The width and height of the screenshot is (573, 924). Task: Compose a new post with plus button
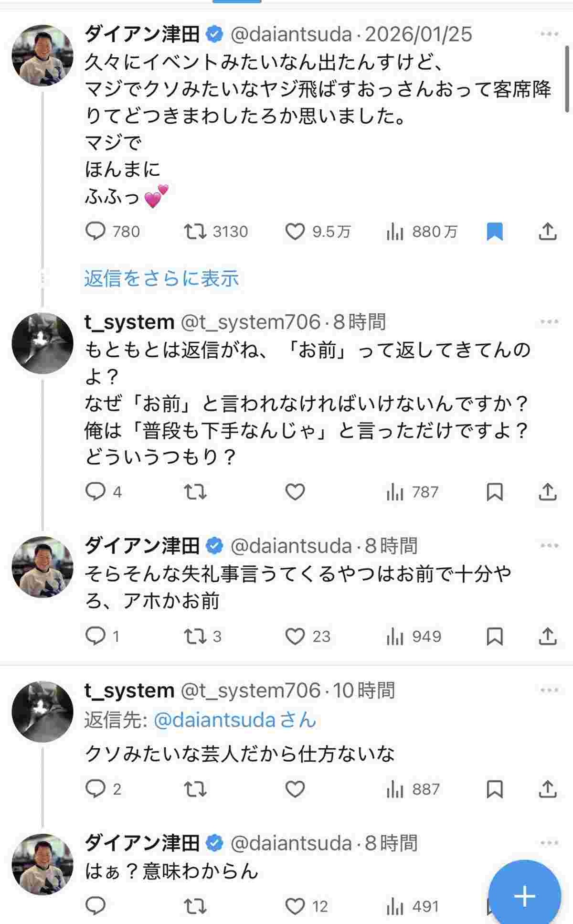pos(524,896)
